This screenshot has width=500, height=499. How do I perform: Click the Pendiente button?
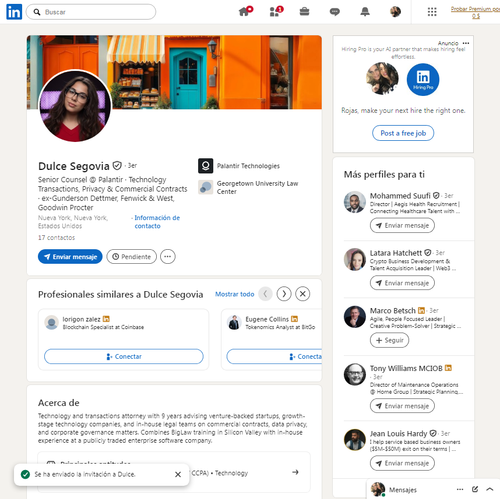(132, 257)
